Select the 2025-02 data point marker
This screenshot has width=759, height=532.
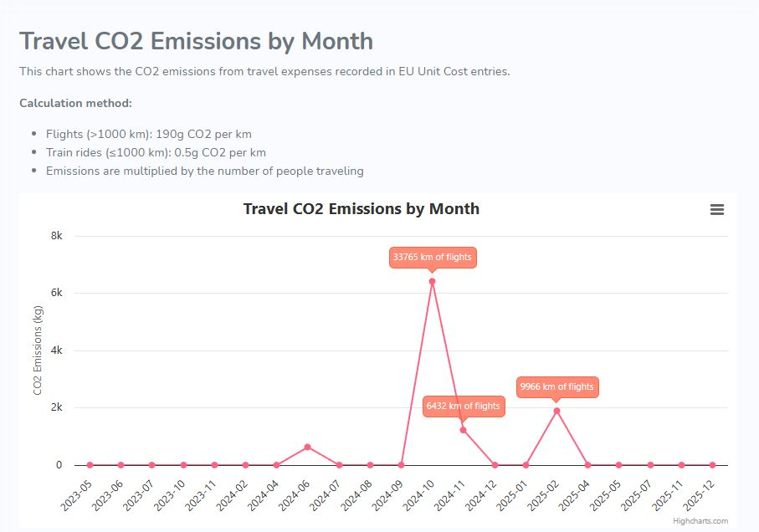(556, 411)
